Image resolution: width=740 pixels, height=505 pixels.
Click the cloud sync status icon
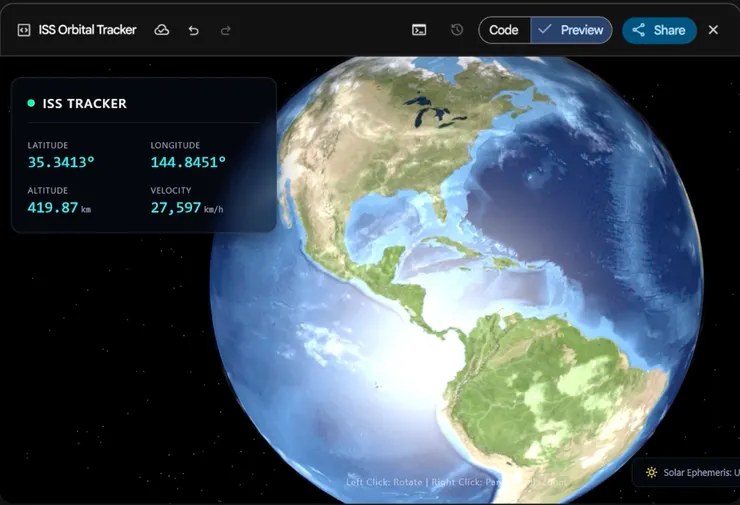click(x=162, y=30)
